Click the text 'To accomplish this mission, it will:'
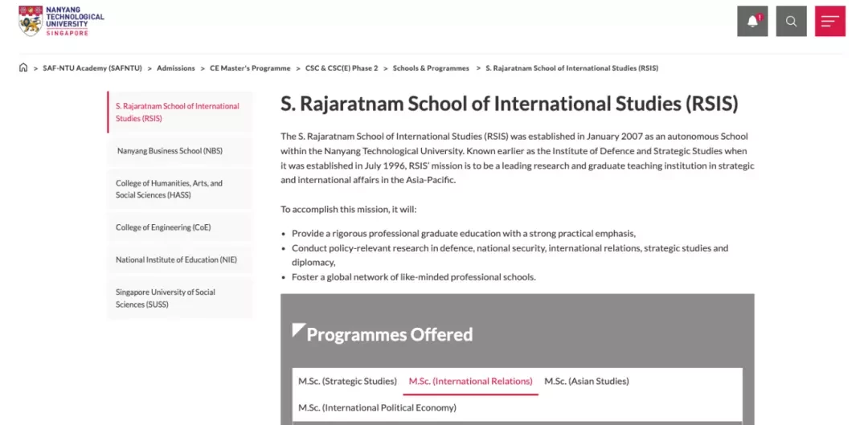Image resolution: width=868 pixels, height=425 pixels. [x=348, y=209]
